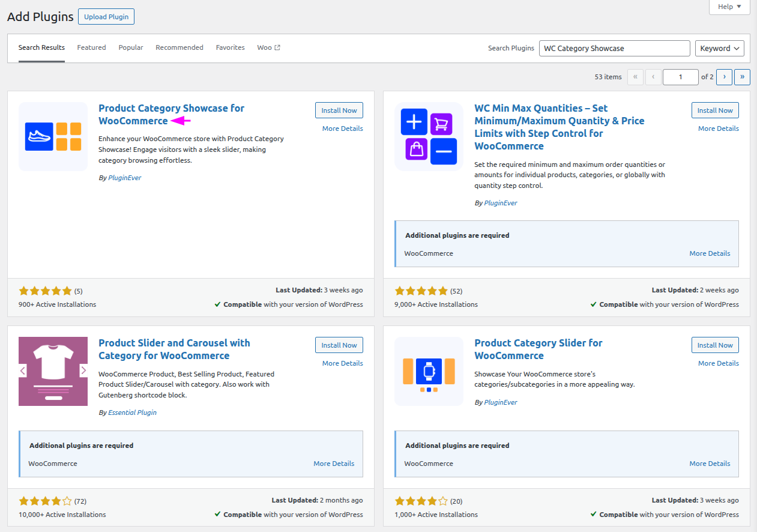This screenshot has width=757, height=532.
Task: Open More Details under Product Category Slider Install button
Action: 719,363
